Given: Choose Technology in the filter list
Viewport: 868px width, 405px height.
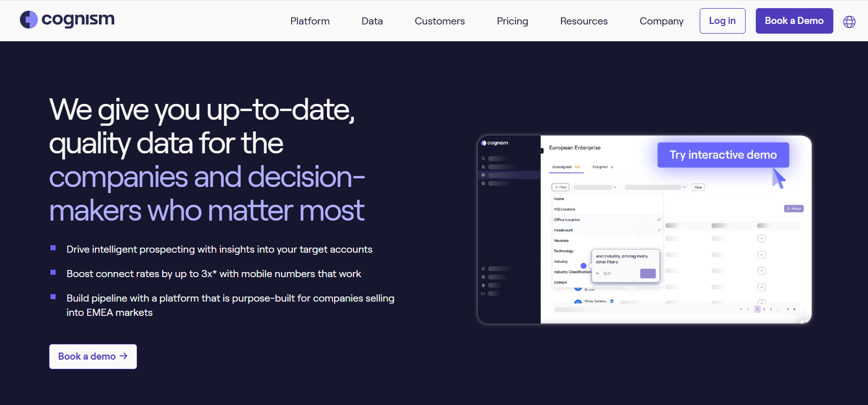Looking at the screenshot, I should (564, 251).
